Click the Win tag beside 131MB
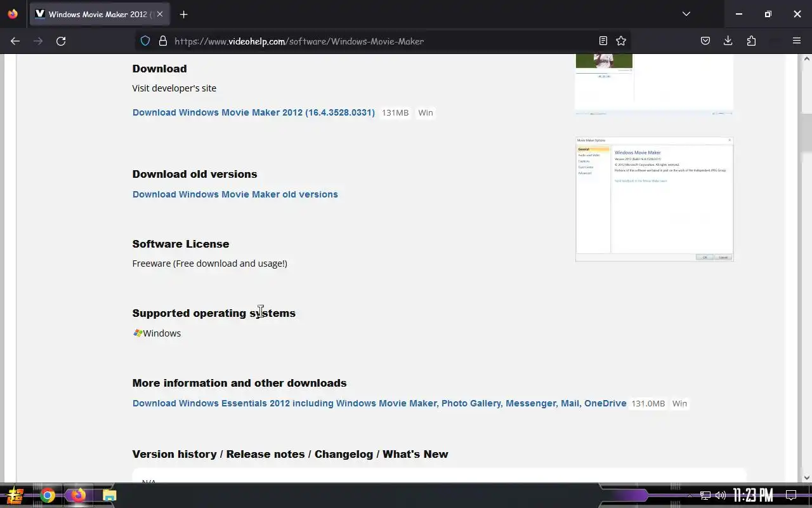812x508 pixels. (426, 112)
